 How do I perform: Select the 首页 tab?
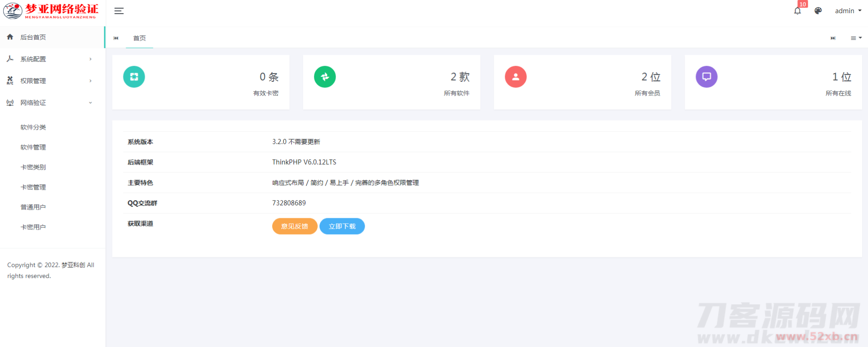(139, 38)
